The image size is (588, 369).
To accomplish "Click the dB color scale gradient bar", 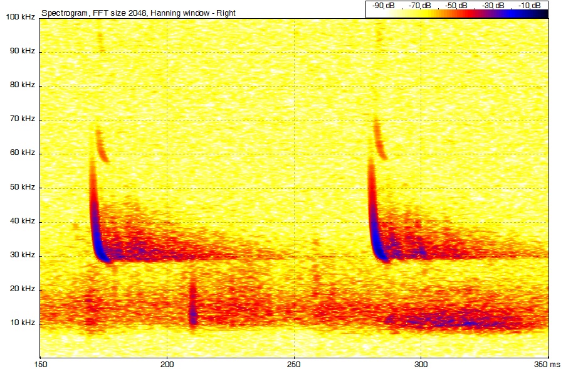I will (457, 14).
